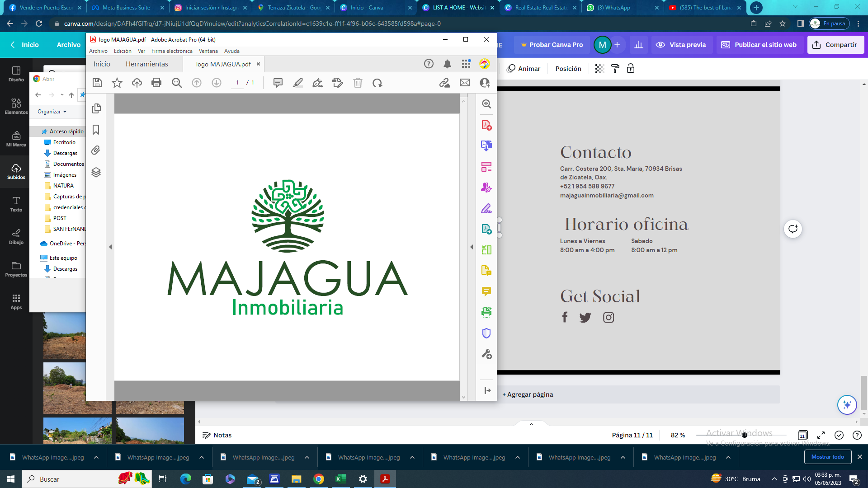The width and height of the screenshot is (868, 488).
Task: Collapse Acrobat left navigation pane arrow
Action: coord(110,247)
